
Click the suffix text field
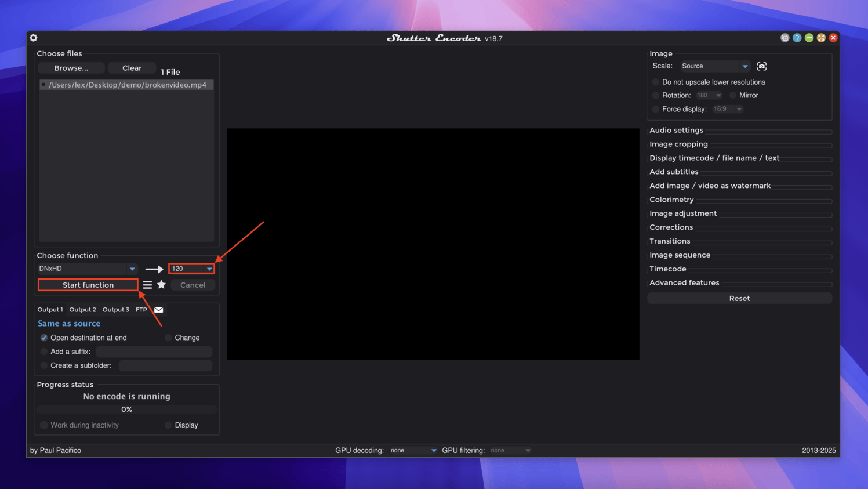click(x=154, y=352)
